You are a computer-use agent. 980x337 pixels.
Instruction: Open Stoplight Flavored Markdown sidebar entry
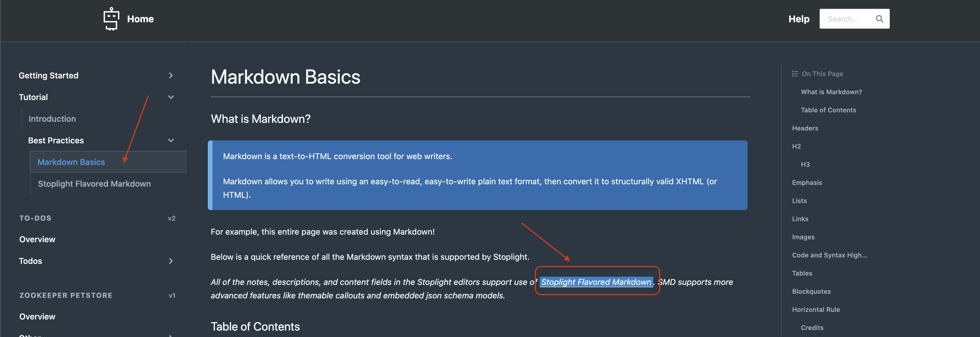(94, 183)
